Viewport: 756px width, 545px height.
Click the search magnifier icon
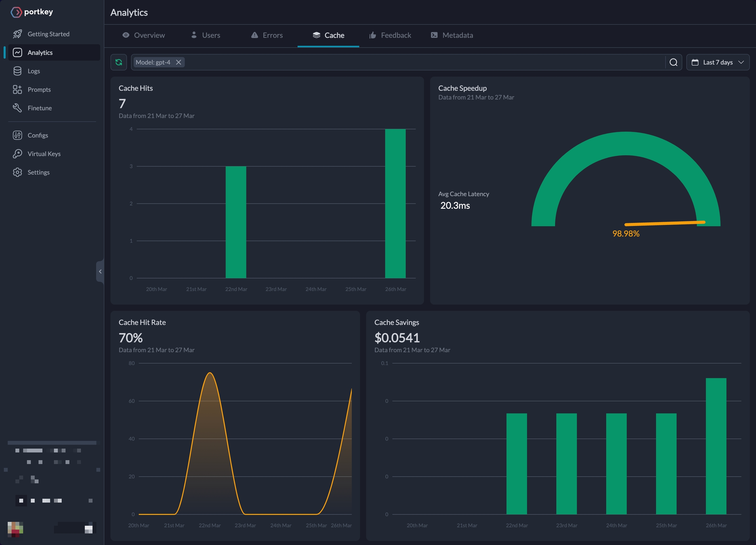point(673,62)
